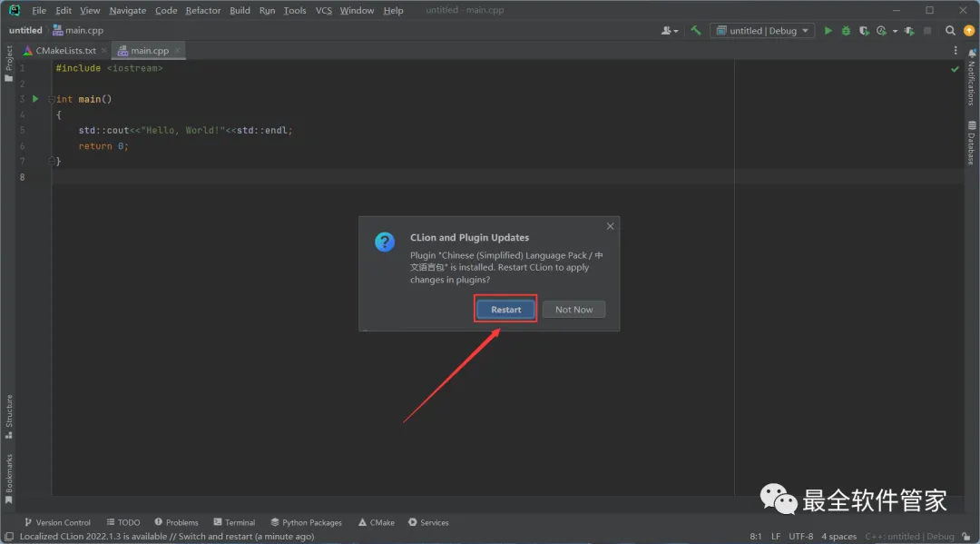The image size is (980, 544).
Task: Open the Notifications tool window
Action: click(x=971, y=77)
